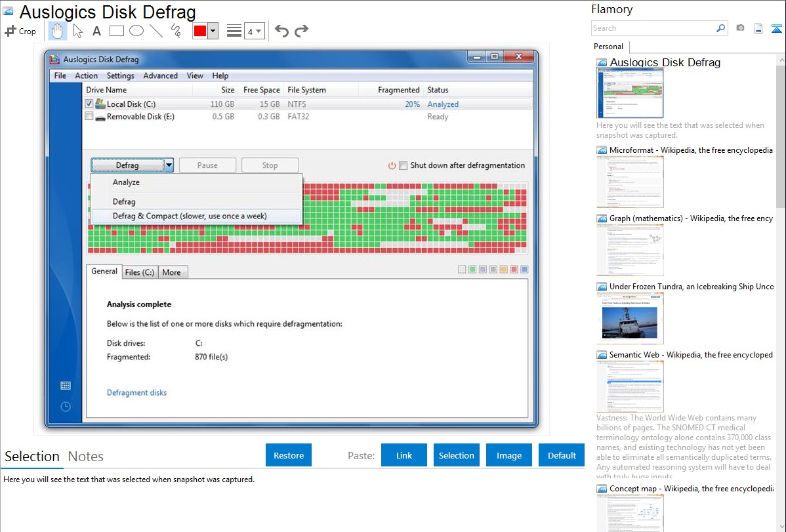Click the Removable Disk (E:) drive icon
786x532 pixels.
coord(100,117)
